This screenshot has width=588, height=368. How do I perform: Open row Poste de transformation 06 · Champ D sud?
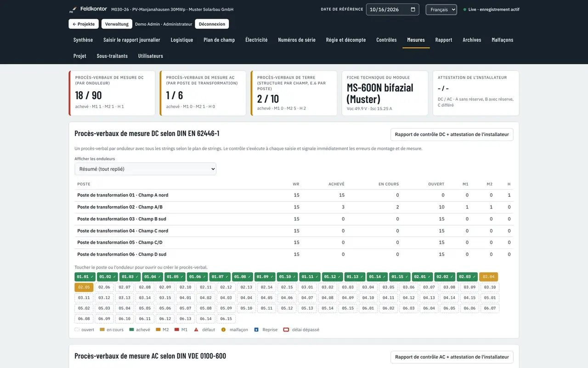click(x=294, y=254)
